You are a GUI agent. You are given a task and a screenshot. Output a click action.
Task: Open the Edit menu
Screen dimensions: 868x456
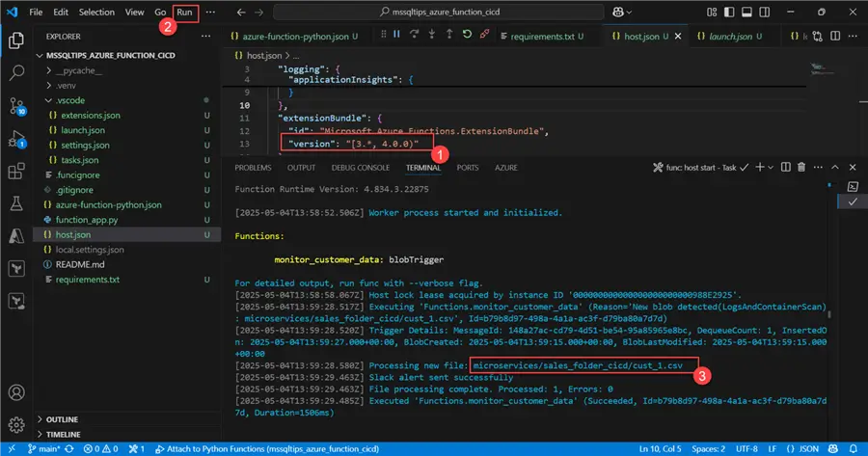coord(61,13)
